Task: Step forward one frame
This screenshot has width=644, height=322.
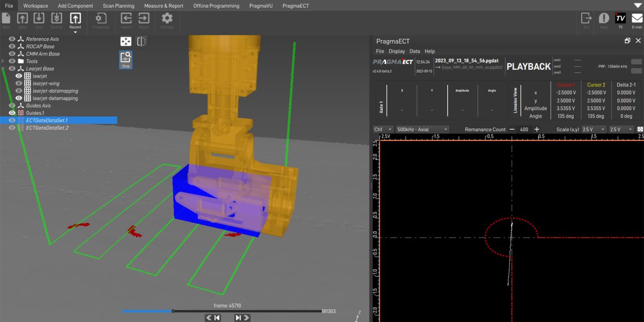Action: tap(238, 318)
